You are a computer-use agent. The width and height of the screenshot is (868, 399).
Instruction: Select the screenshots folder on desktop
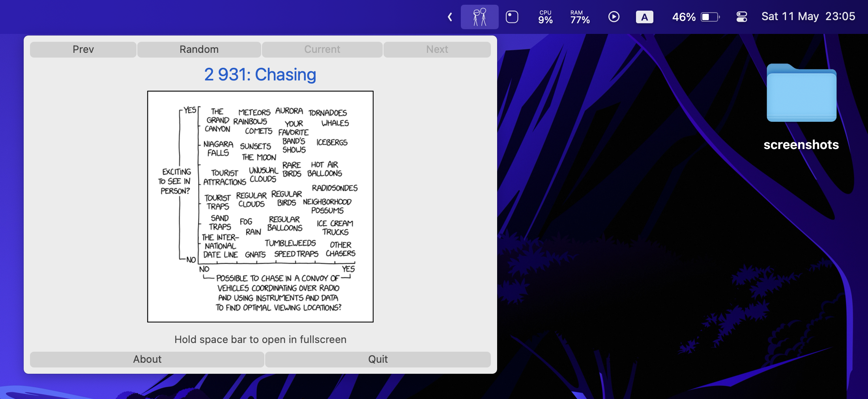pyautogui.click(x=801, y=93)
